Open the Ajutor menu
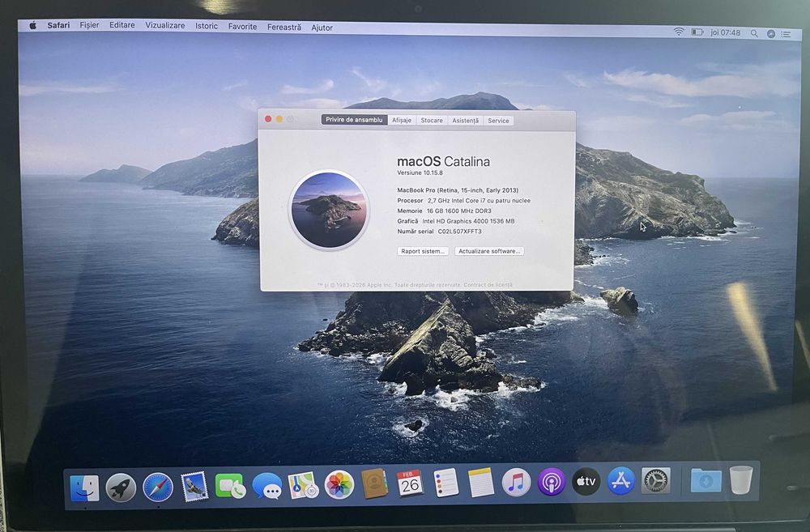 [x=322, y=28]
